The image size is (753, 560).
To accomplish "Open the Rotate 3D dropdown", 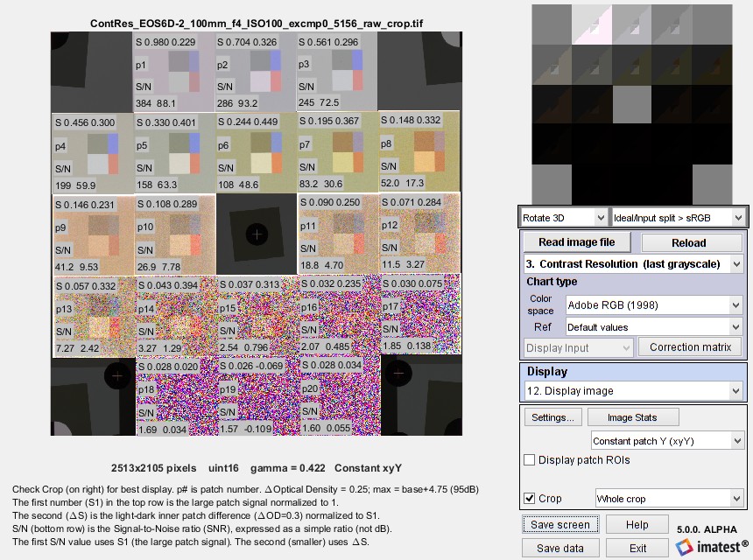I will [x=563, y=217].
